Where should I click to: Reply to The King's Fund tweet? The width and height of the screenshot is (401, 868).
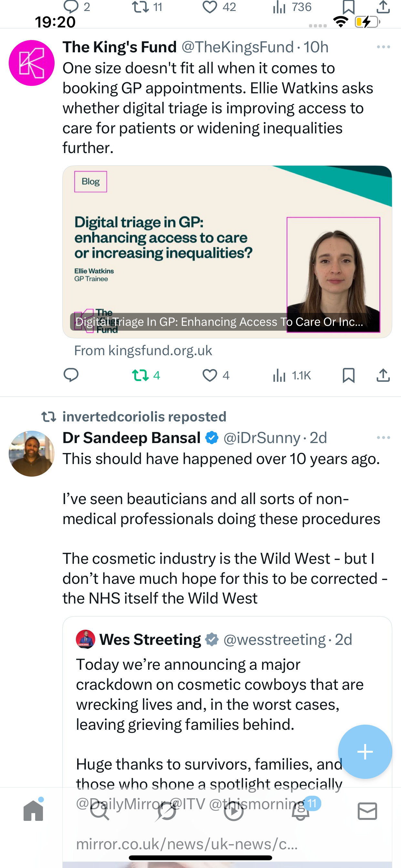coord(71,375)
